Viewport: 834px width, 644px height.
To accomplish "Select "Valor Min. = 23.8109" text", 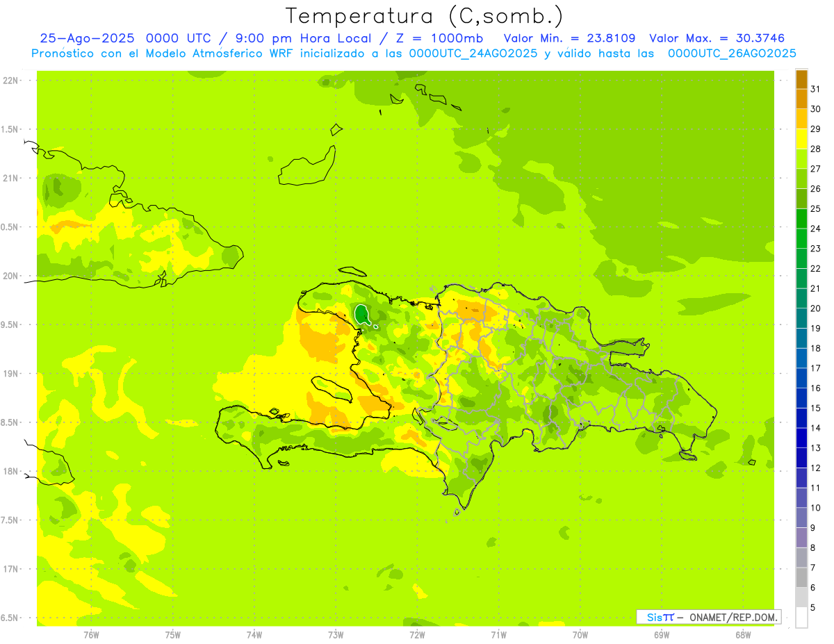I will [570, 38].
